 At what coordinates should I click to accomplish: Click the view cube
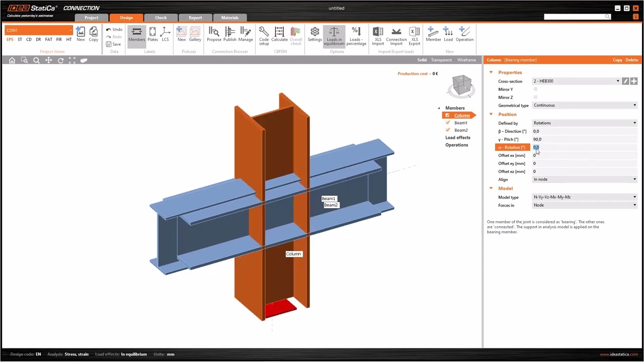pyautogui.click(x=461, y=86)
